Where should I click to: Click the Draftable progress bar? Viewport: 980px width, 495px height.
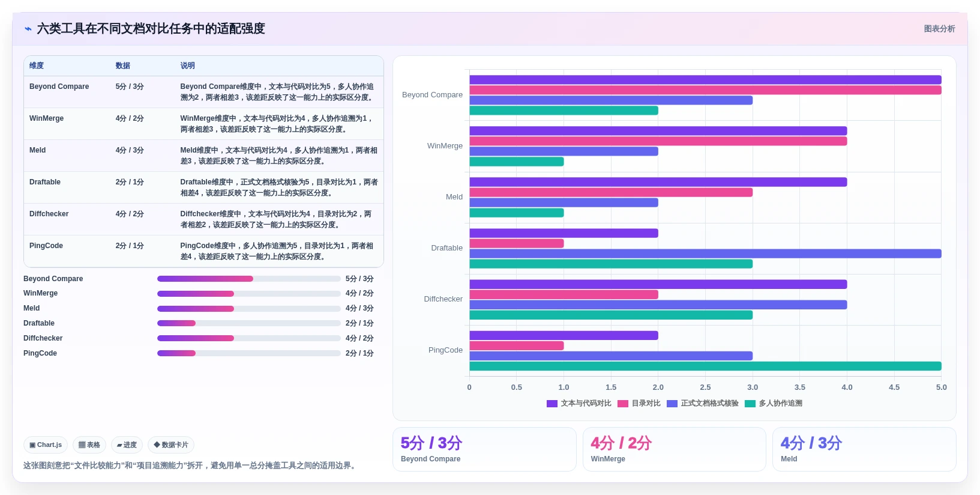249,323
